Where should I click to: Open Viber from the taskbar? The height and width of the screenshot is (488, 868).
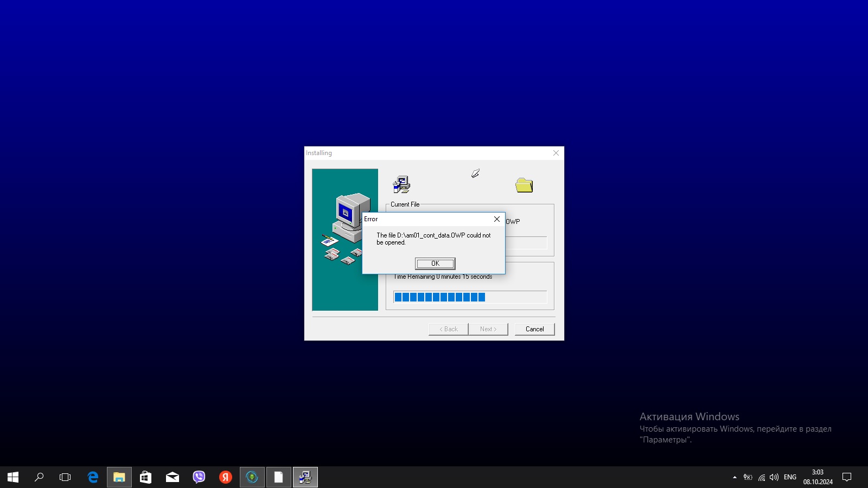pos(199,477)
